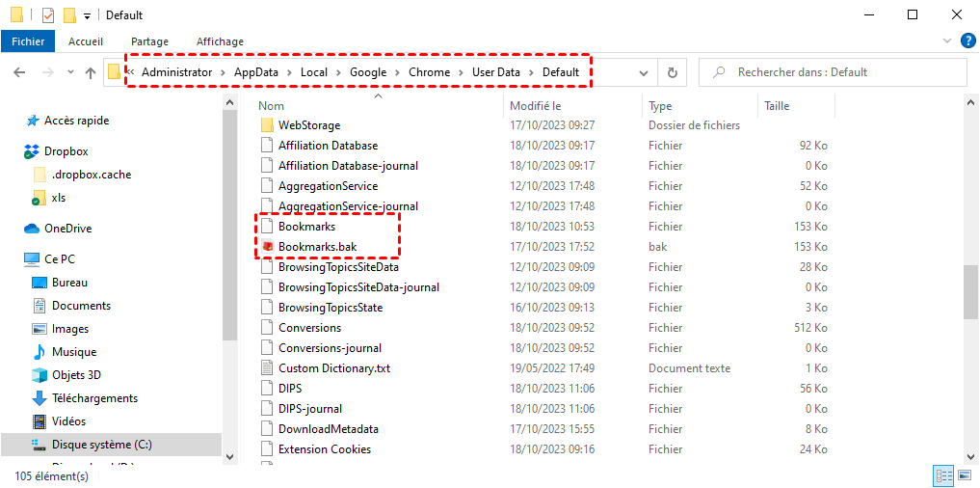Go up one folder level
Image resolution: width=980 pixels, height=488 pixels.
point(91,72)
